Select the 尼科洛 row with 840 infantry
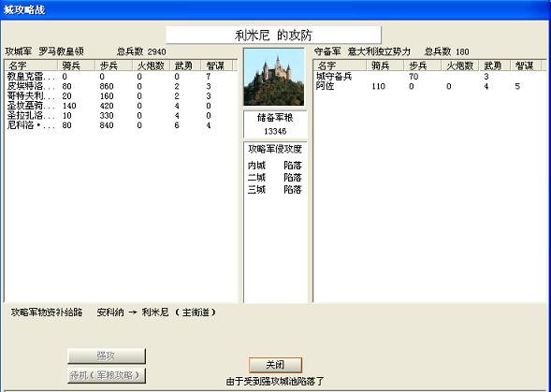This screenshot has height=392, width=551. pyautogui.click(x=120, y=125)
